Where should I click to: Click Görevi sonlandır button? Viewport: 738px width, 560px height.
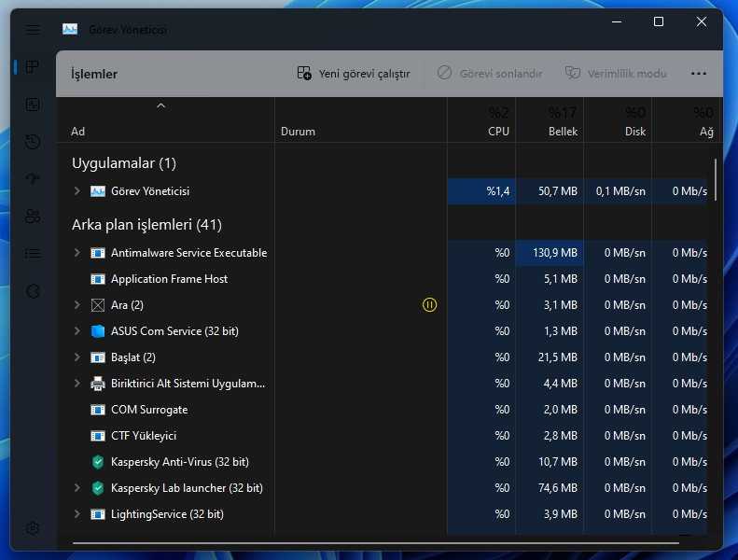pyautogui.click(x=490, y=74)
